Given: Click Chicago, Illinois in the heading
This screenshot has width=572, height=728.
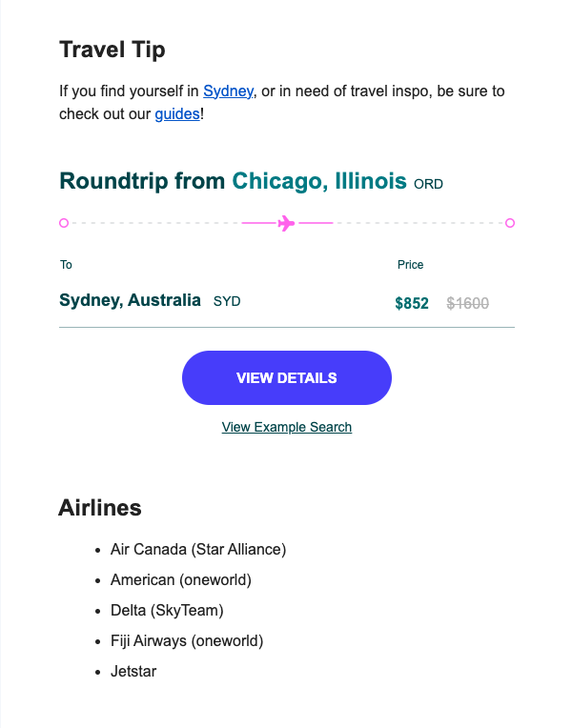Looking at the screenshot, I should [319, 181].
